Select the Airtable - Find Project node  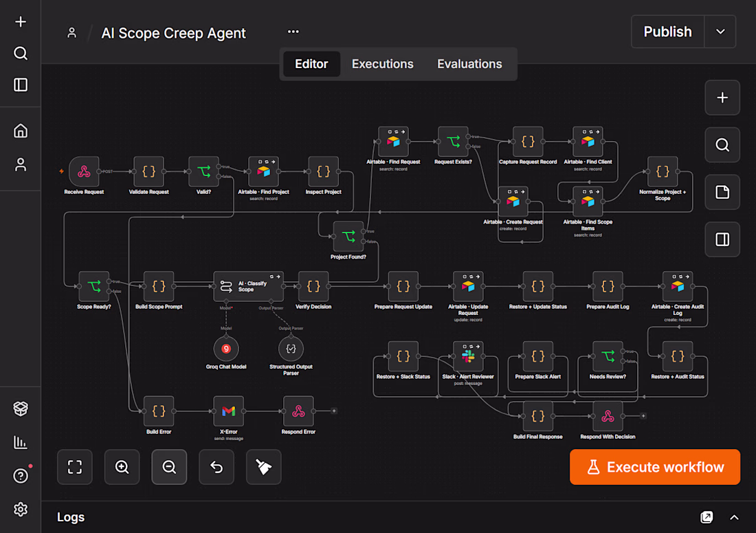(263, 171)
